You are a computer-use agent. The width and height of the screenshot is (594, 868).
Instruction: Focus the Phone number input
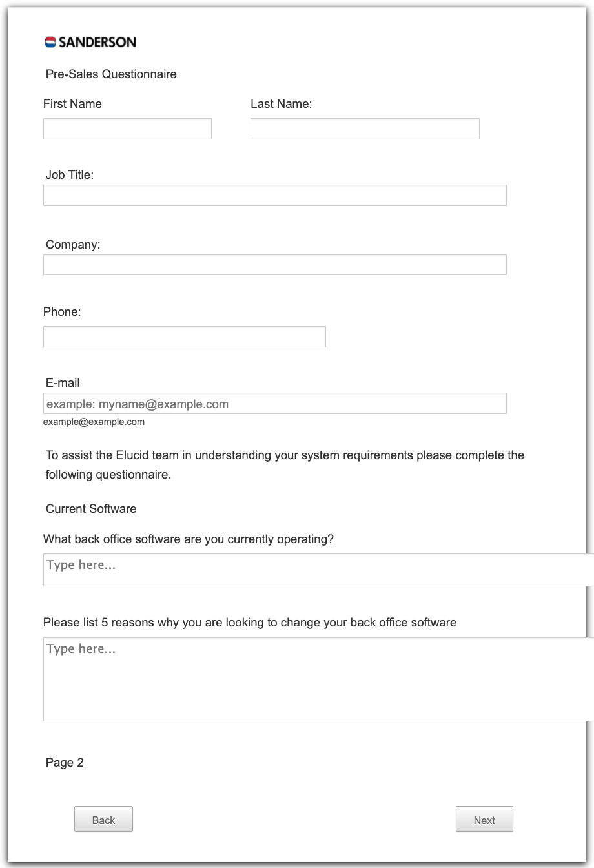tap(184, 337)
